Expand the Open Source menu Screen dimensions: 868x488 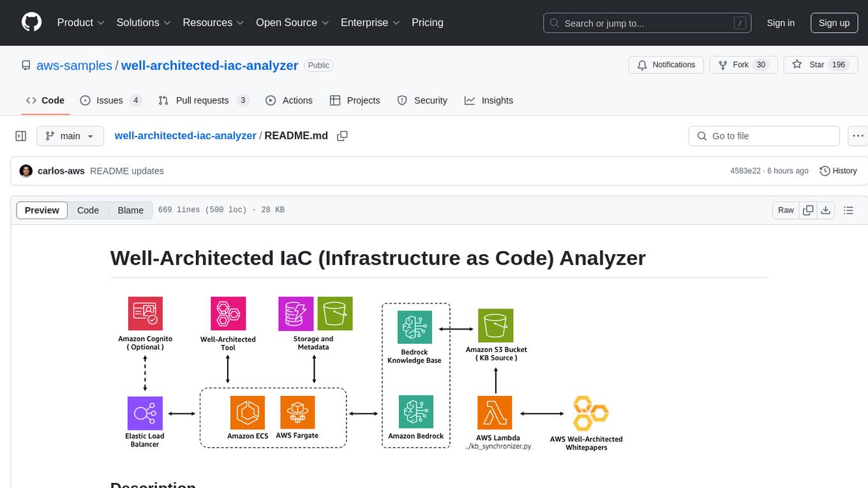tap(292, 22)
